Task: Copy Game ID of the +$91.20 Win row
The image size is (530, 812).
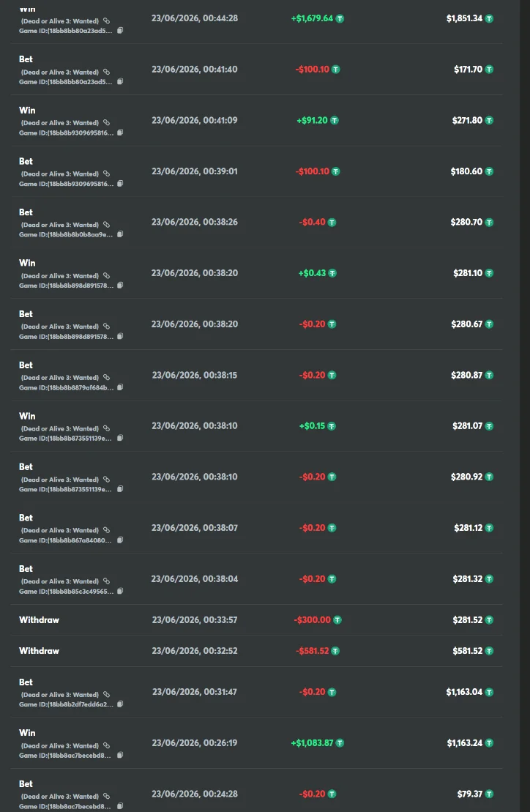Action: tap(120, 133)
